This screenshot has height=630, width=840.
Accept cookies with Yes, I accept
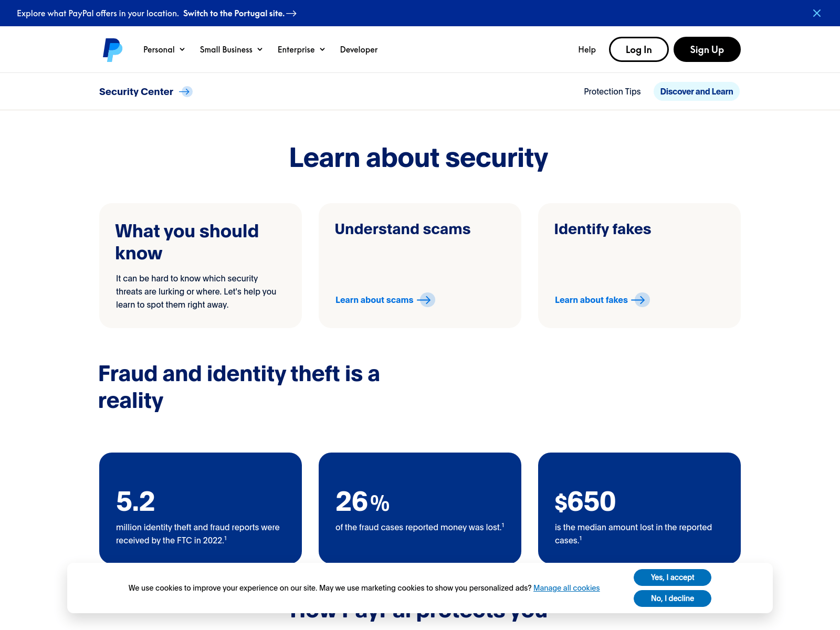673,577
